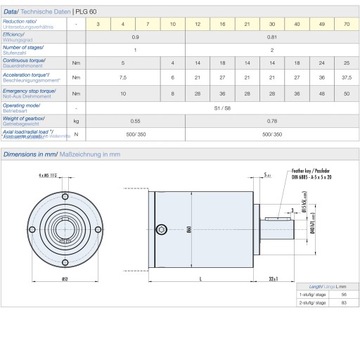Click the Data Technische Daten PLG 60 heading

50,12
